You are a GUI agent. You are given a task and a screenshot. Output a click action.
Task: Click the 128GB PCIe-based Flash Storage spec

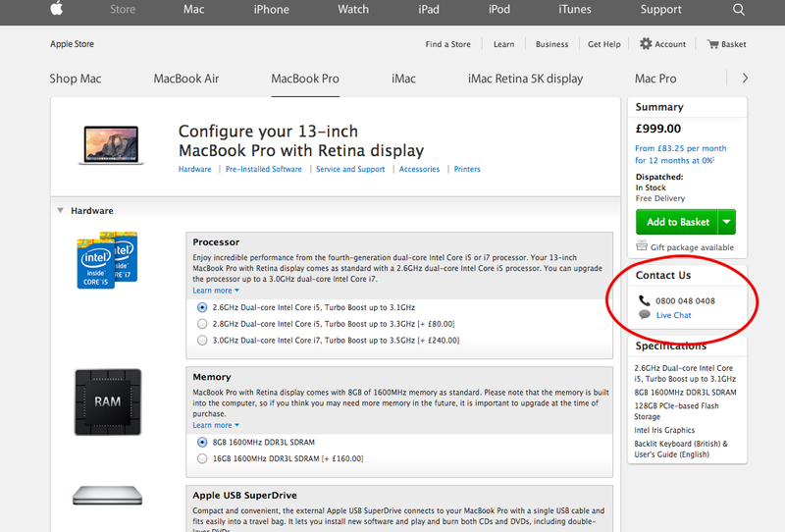(676, 411)
